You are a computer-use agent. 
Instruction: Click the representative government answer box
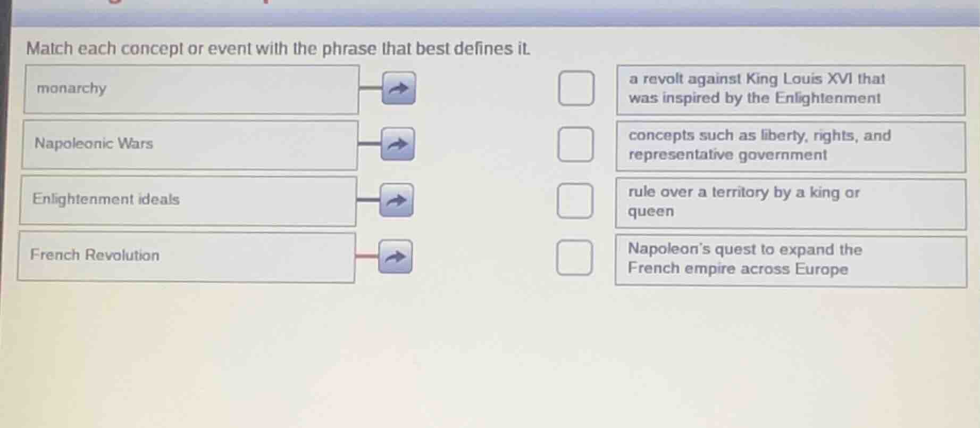790,145
